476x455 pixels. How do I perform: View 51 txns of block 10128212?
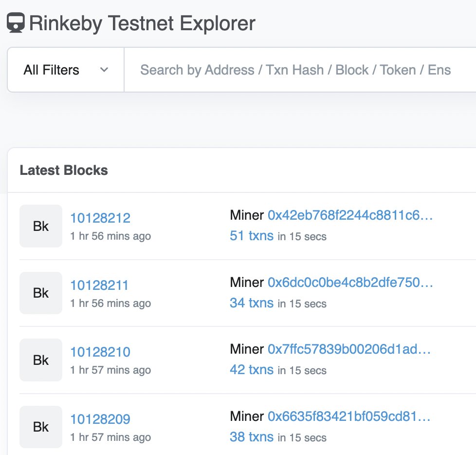(251, 236)
